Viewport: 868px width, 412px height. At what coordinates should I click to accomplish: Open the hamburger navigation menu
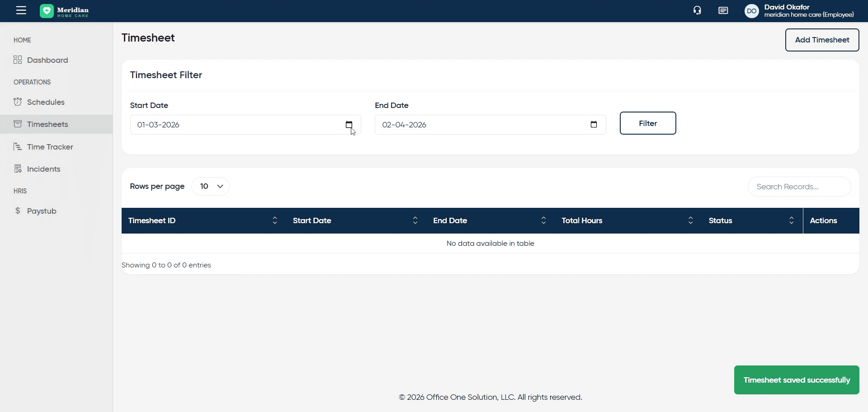tap(21, 10)
